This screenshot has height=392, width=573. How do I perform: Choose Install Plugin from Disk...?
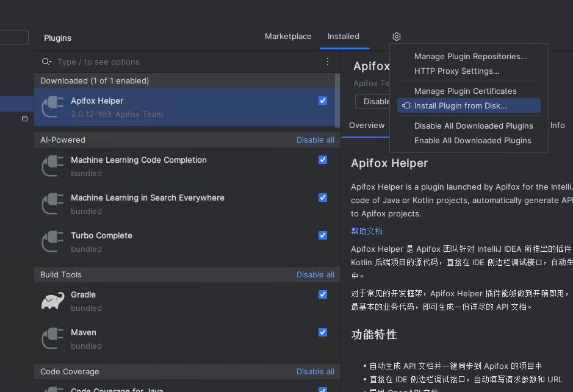pyautogui.click(x=469, y=106)
